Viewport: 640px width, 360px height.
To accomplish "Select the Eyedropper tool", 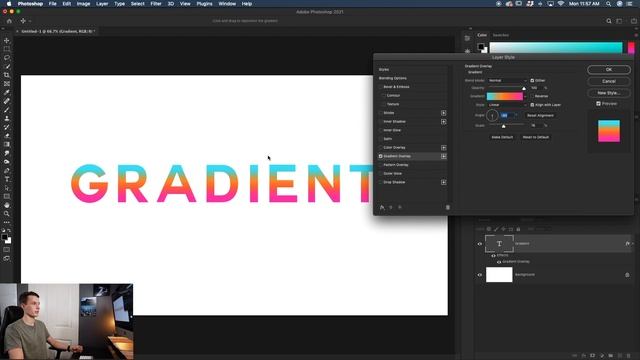I will pos(7,92).
